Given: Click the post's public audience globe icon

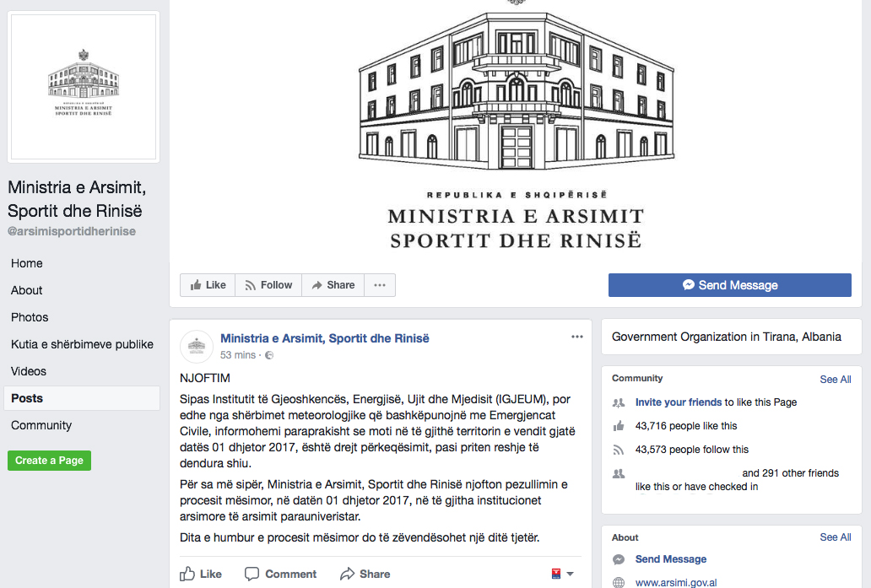Looking at the screenshot, I should 269,355.
